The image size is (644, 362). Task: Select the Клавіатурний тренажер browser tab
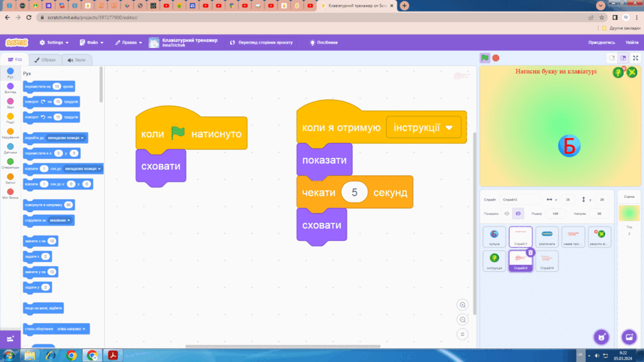[357, 5]
